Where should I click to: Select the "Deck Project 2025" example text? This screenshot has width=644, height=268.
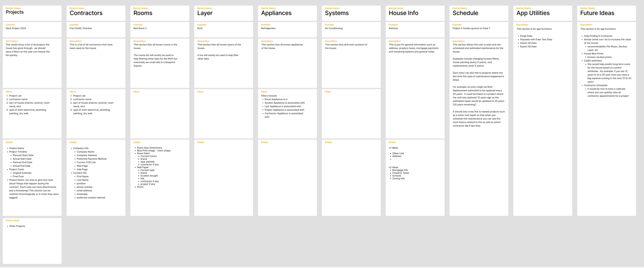tap(16, 28)
